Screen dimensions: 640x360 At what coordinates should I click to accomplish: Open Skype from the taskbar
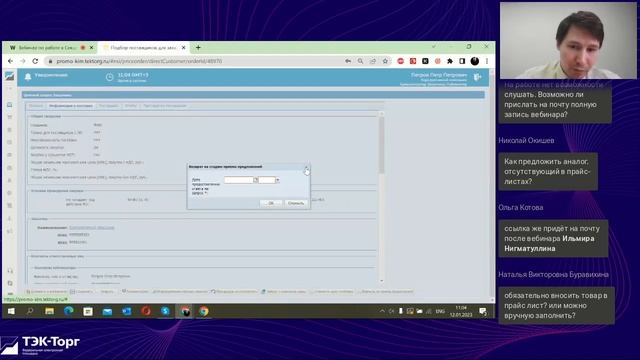tap(165, 311)
